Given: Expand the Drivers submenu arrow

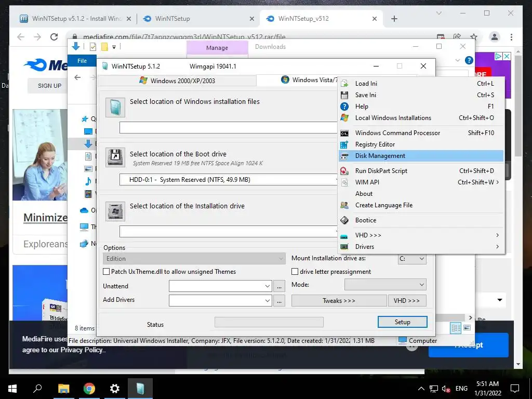Looking at the screenshot, I should click(x=497, y=247).
